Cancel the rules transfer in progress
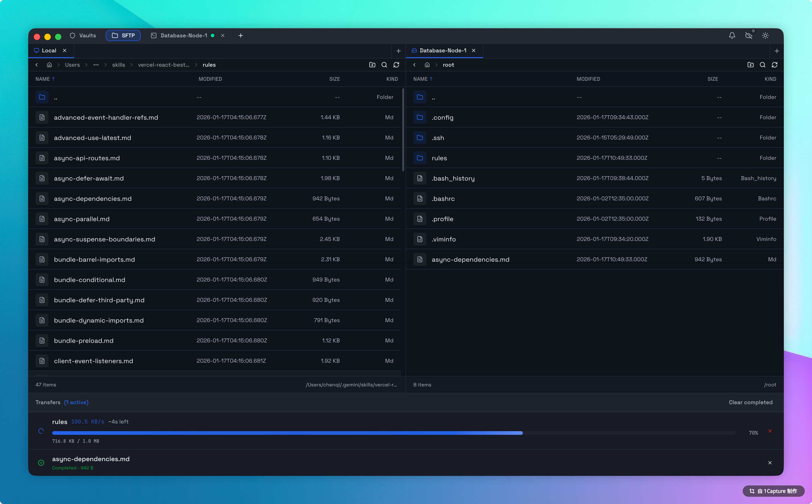The height and width of the screenshot is (504, 812). 770,431
